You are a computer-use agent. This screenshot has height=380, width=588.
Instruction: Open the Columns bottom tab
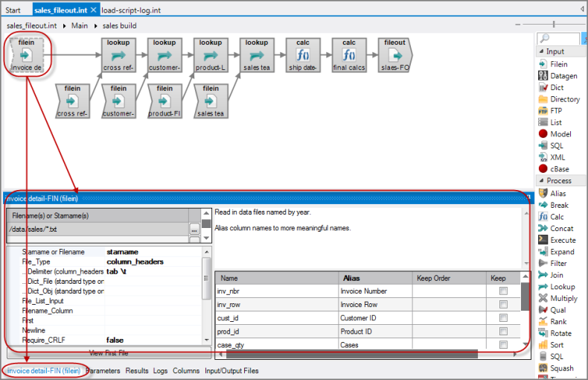click(186, 370)
